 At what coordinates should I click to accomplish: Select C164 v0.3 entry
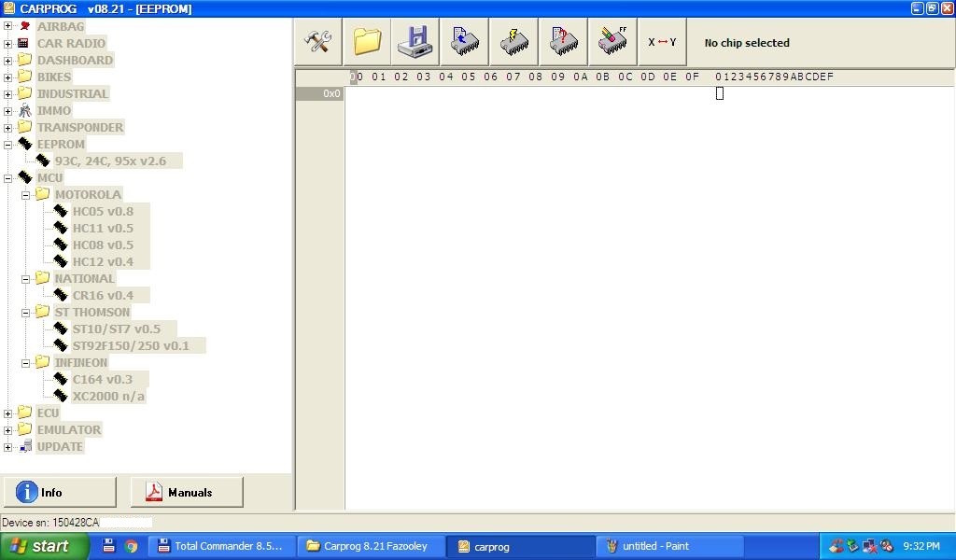(102, 379)
